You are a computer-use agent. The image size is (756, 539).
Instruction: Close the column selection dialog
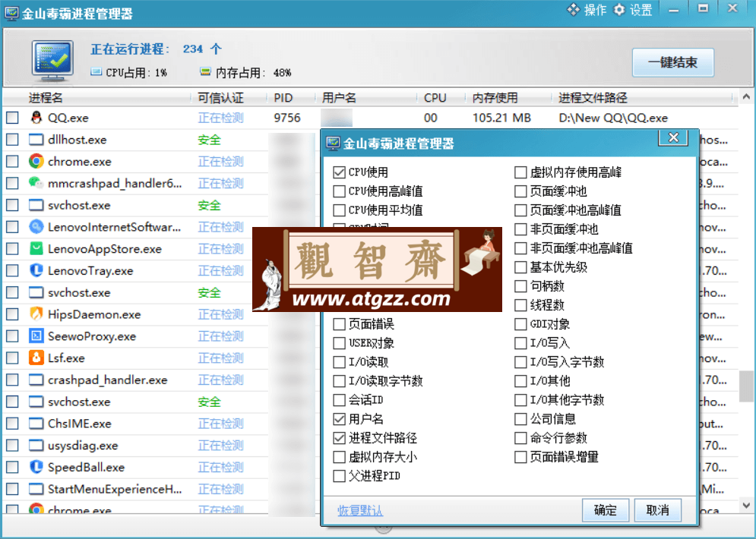pyautogui.click(x=673, y=137)
